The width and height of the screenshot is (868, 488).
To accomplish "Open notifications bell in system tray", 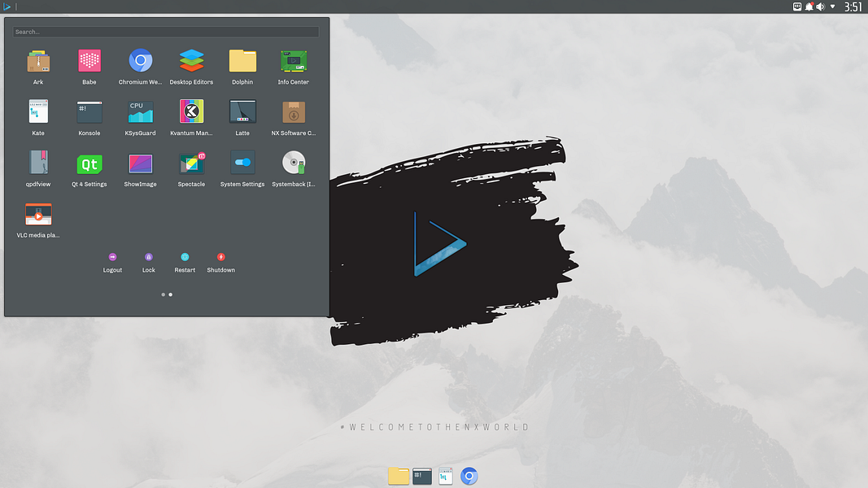I will pos(809,7).
